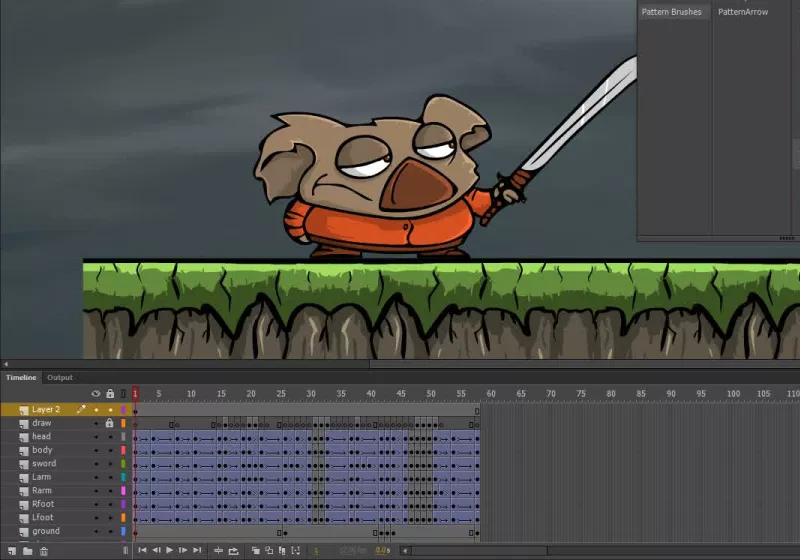Go to the first frame
Screen dimensions: 800x560
[143, 551]
